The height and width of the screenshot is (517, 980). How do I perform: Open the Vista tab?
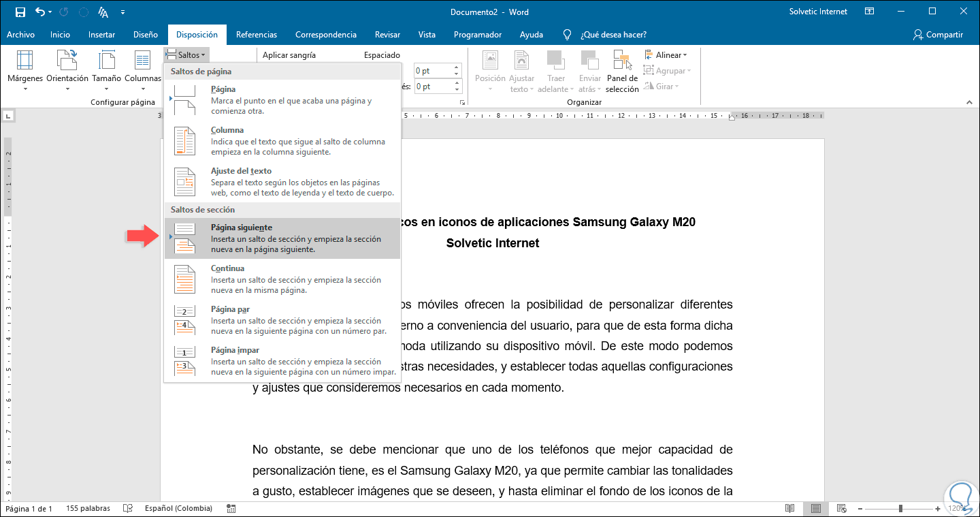point(427,35)
